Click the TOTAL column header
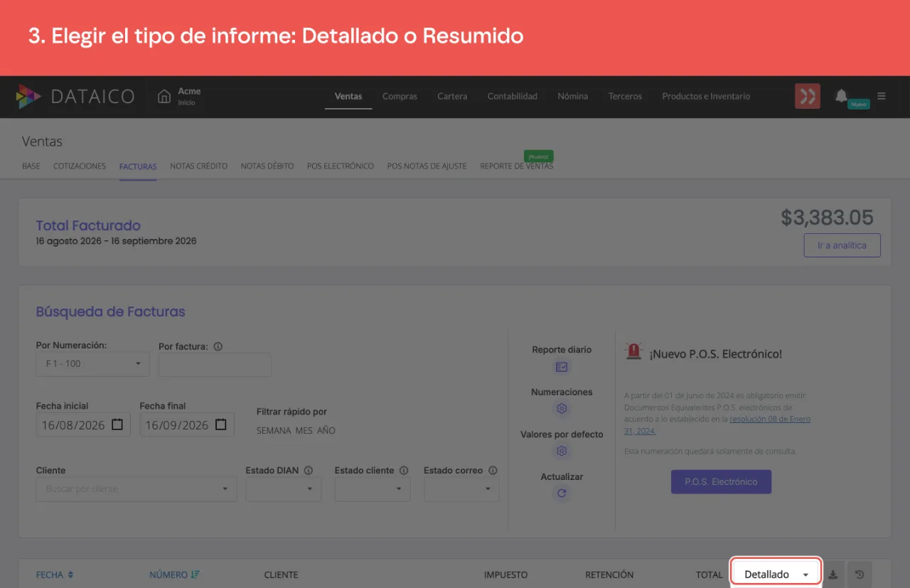910x588 pixels. (710, 574)
